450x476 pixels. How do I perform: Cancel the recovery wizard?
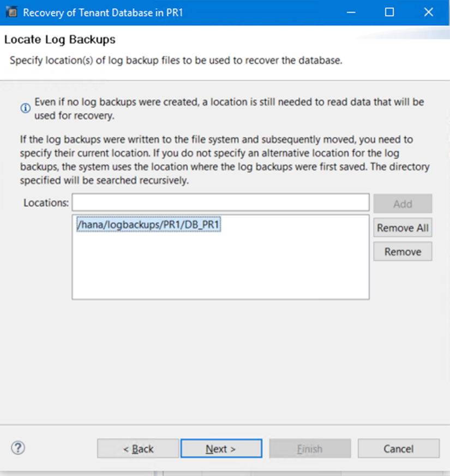(398, 449)
